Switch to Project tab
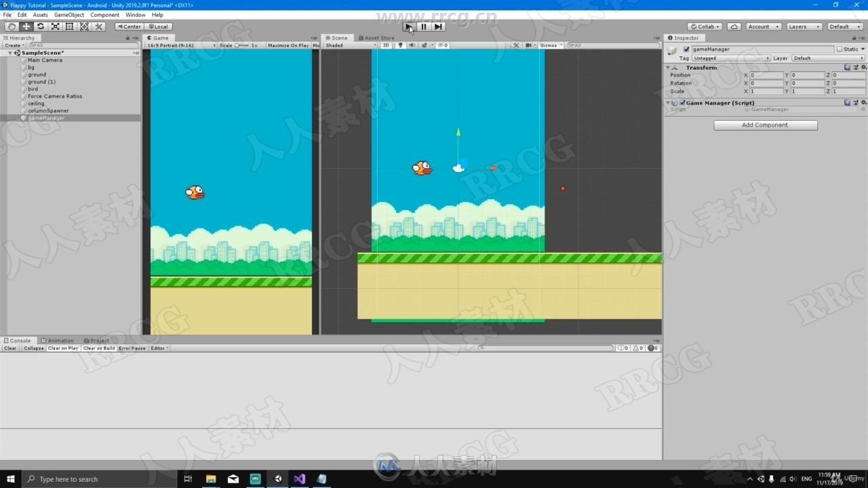The width and height of the screenshot is (868, 488). [x=96, y=341]
